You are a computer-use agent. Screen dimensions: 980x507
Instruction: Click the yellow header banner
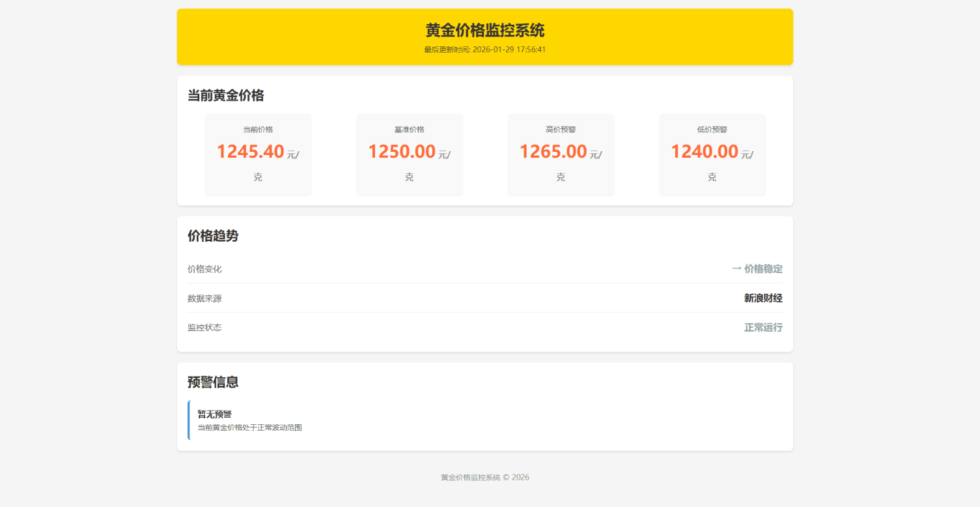point(484,36)
